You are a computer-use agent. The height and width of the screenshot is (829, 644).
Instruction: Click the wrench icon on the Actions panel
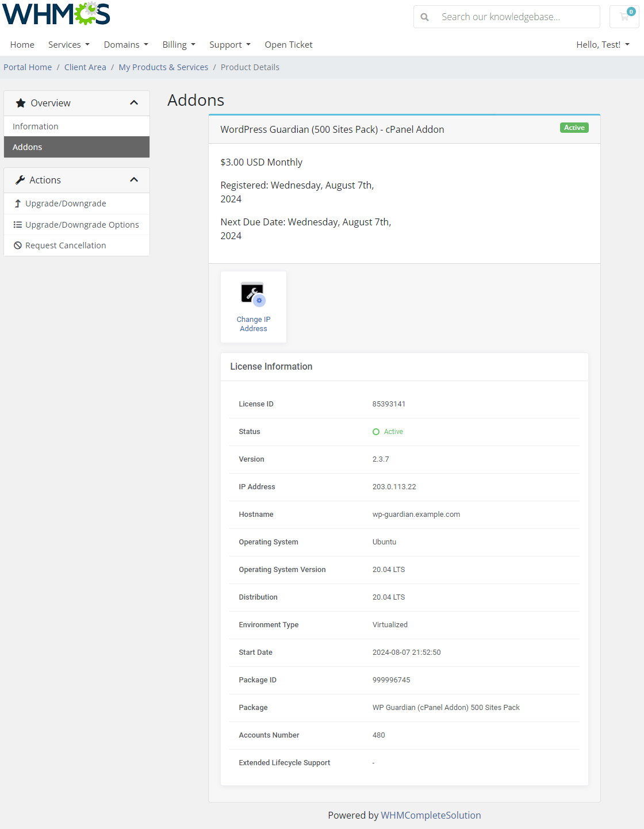tap(20, 179)
